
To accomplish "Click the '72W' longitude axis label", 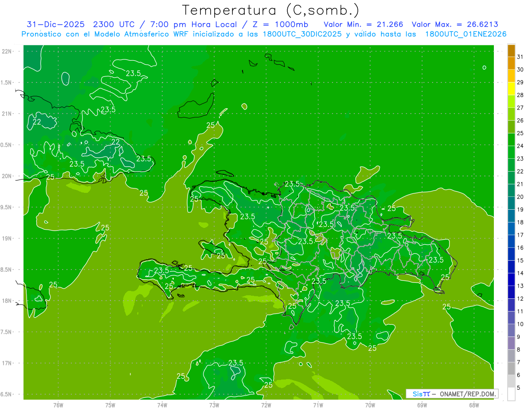I will (266, 405).
